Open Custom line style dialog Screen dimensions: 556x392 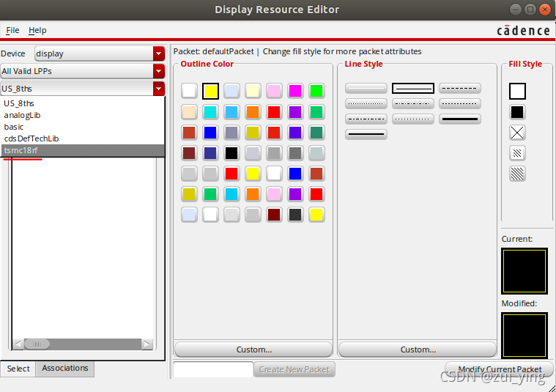pos(418,350)
